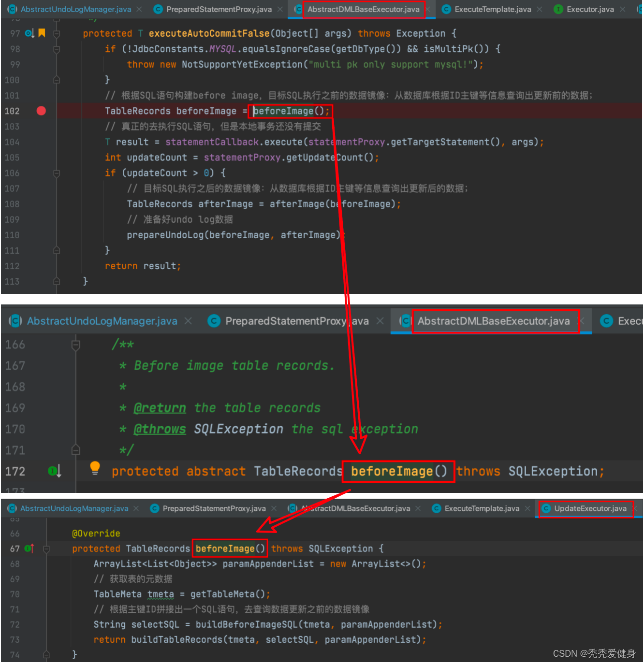The height and width of the screenshot is (663, 644).
Task: Close the AbstractUndoLogManager.java tab above line 97
Action: click(x=139, y=9)
